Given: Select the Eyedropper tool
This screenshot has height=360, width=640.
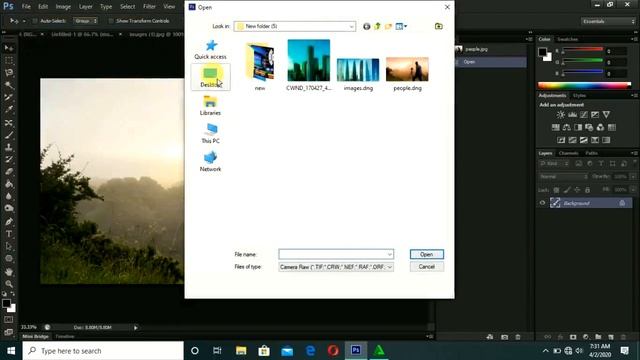Looking at the screenshot, I should pos(9,109).
